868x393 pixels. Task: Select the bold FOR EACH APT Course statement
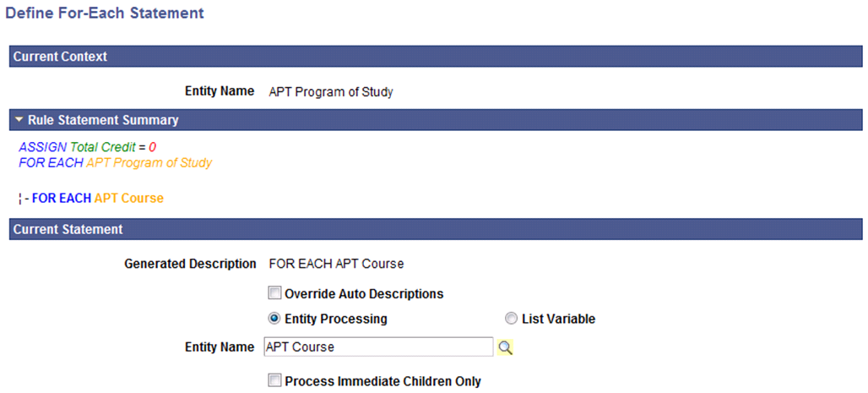point(98,198)
